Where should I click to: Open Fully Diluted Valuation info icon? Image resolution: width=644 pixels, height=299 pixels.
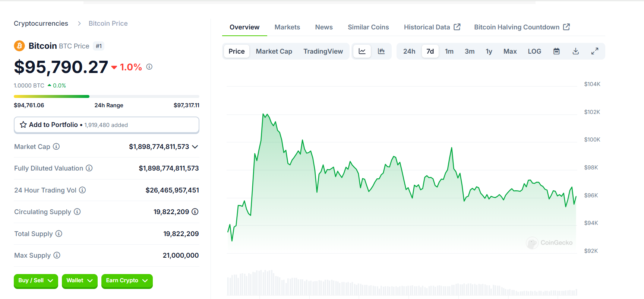89,168
